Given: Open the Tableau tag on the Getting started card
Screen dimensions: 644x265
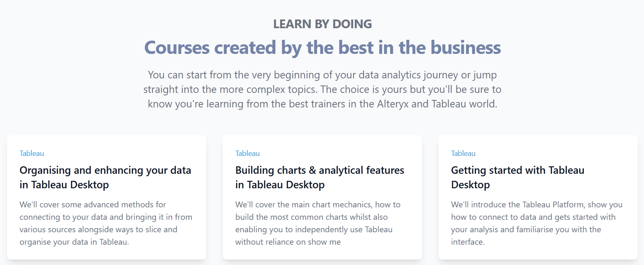Looking at the screenshot, I should tap(463, 153).
